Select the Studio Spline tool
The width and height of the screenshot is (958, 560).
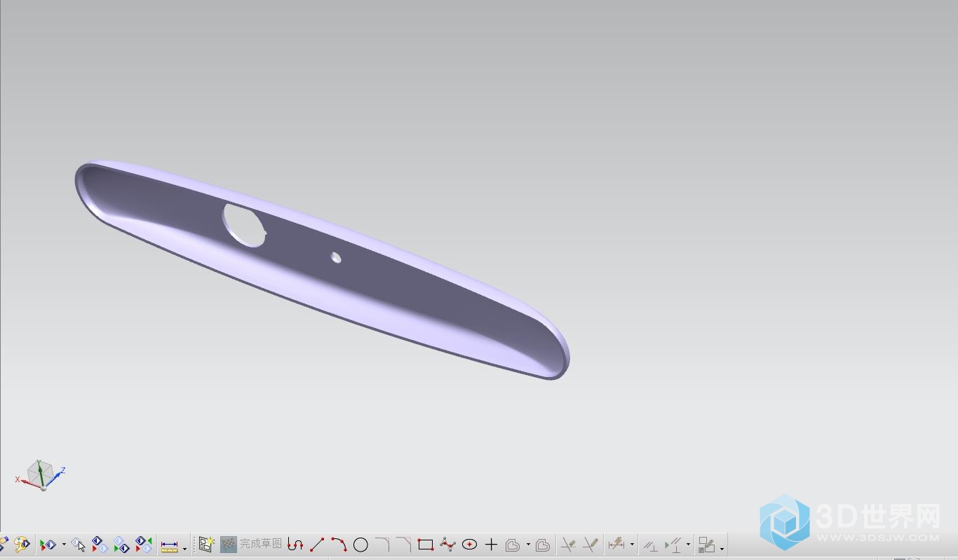point(447,545)
